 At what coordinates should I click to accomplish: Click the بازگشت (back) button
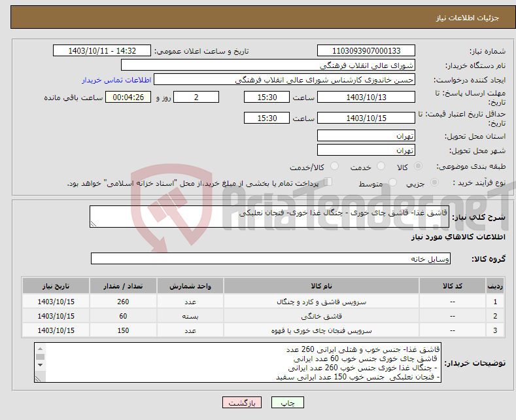tap(242, 402)
